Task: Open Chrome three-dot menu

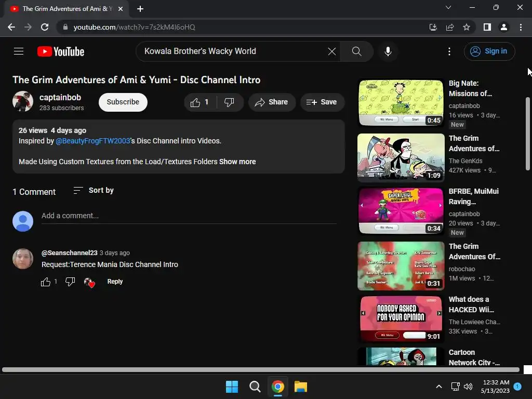Action: [x=521, y=27]
